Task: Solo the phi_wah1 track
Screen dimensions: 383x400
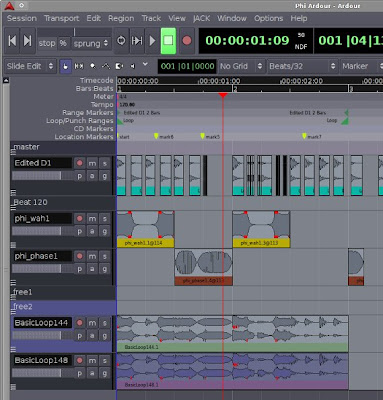Action: 105,219
